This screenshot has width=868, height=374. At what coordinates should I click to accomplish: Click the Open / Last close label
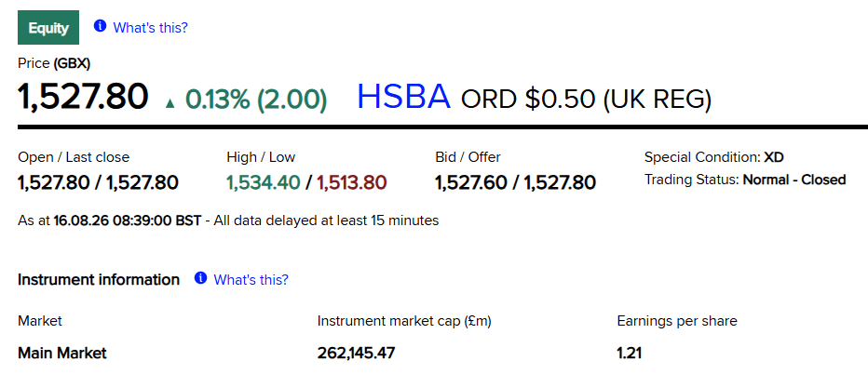(x=74, y=157)
